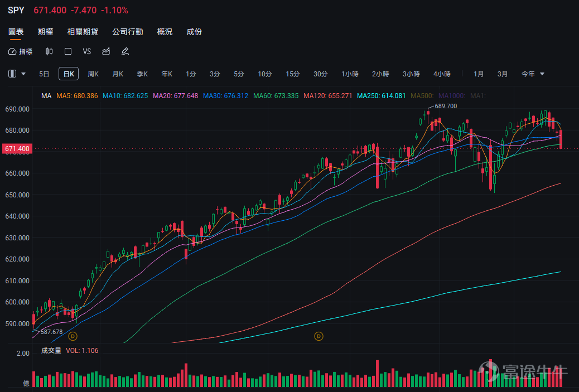Activate the pencil drawing tool
579x392 pixels.
(x=125, y=51)
